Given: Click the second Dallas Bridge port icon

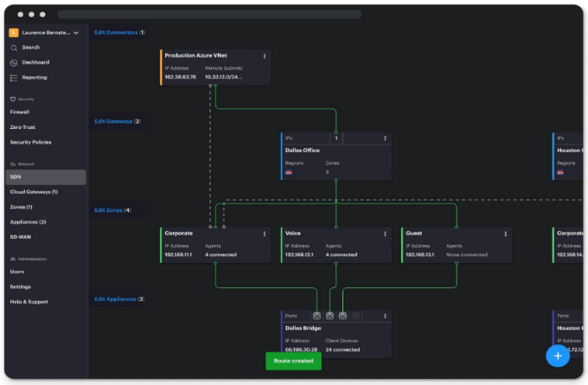Looking at the screenshot, I should click(x=329, y=316).
